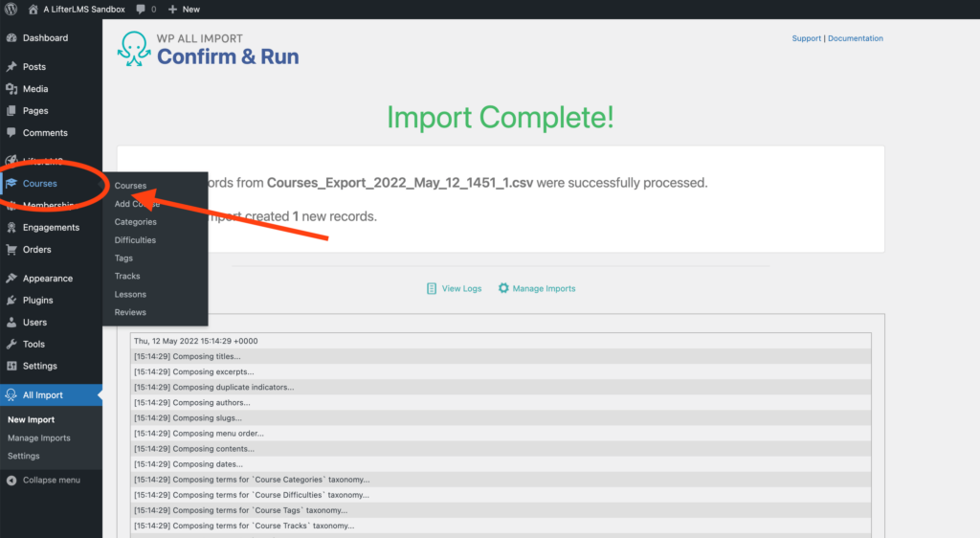Click the Orders cart icon

click(x=11, y=249)
